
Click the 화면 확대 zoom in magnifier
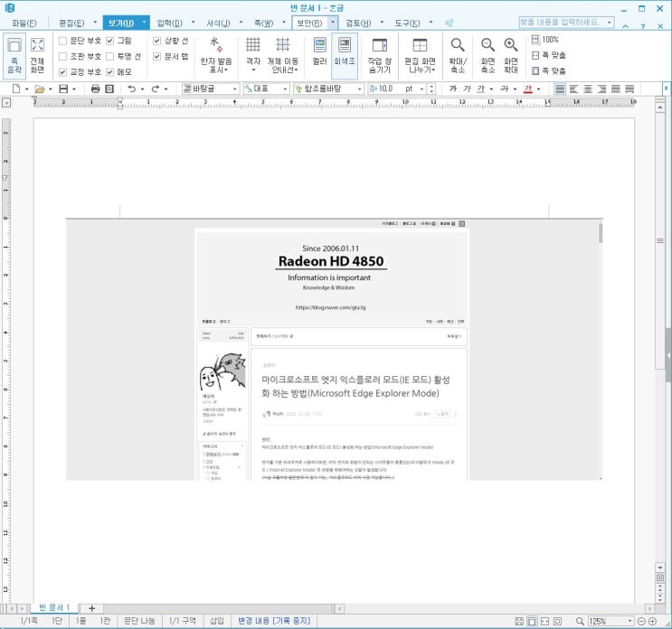[x=510, y=56]
